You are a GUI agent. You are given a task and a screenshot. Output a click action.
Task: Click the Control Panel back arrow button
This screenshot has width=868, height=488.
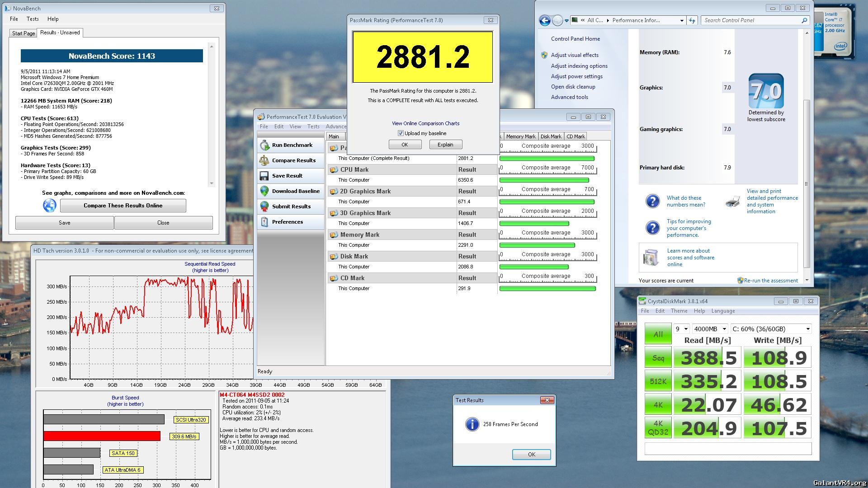(x=545, y=20)
